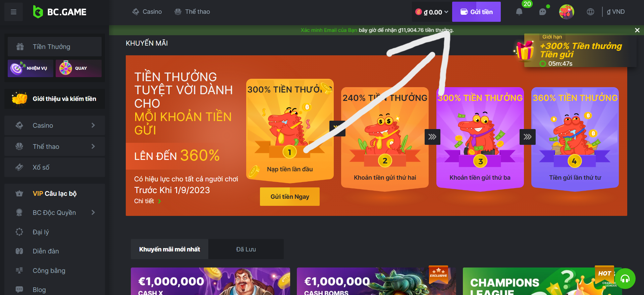Viewport: 644px width, 295px height.
Task: Select the Khuyến mãi mới nhất tab
Action: coord(169,249)
